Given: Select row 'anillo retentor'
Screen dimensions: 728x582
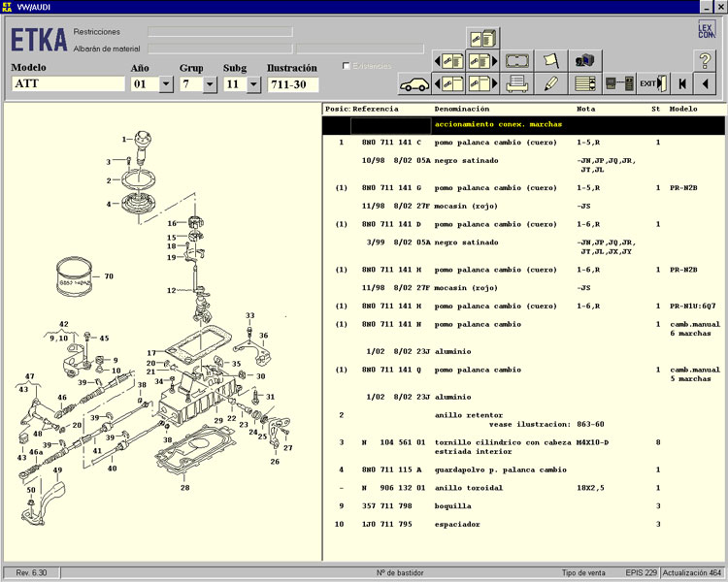Looking at the screenshot, I should pyautogui.click(x=523, y=420).
